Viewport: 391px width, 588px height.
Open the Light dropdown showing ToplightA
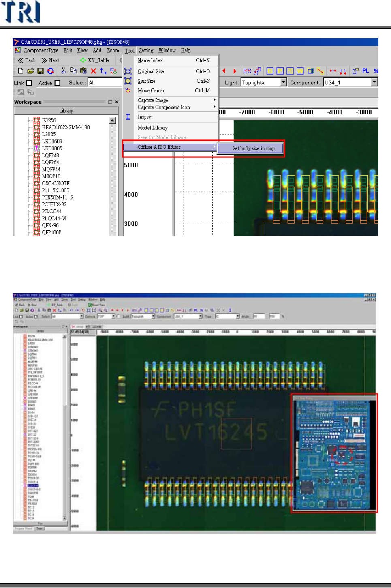[283, 82]
